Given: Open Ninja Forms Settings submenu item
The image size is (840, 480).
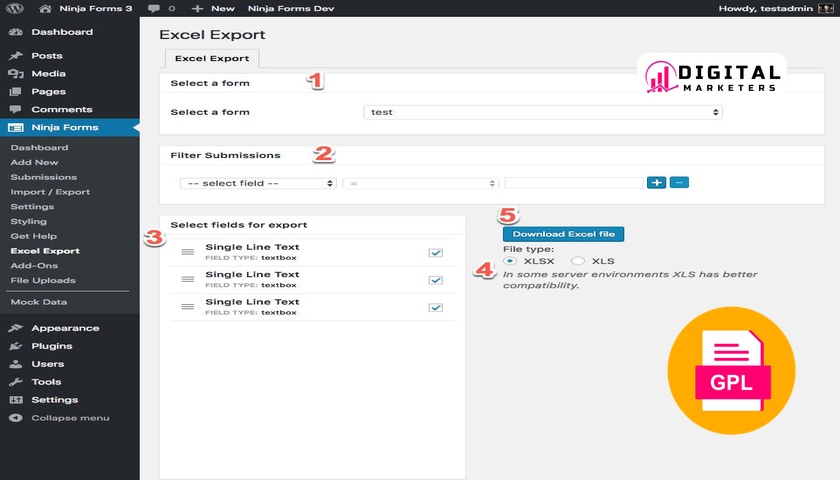Looking at the screenshot, I should tap(32, 206).
